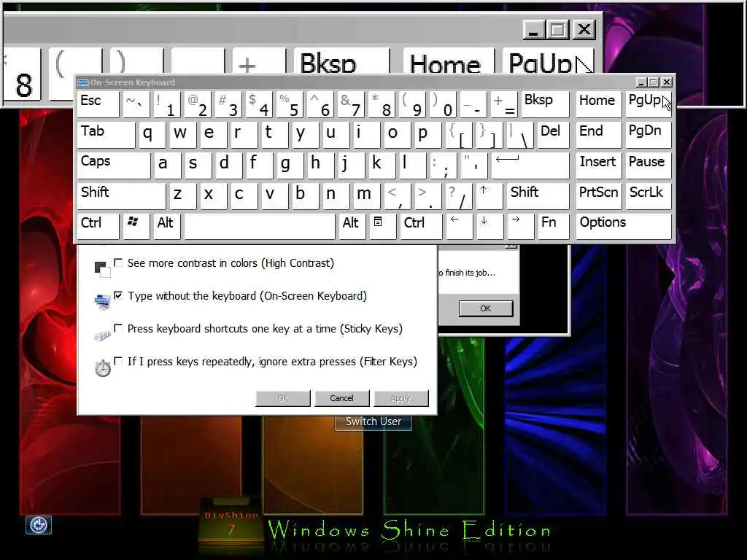Click OK in the finish its job dialog
Image resolution: width=747 pixels, height=560 pixels.
(x=485, y=308)
